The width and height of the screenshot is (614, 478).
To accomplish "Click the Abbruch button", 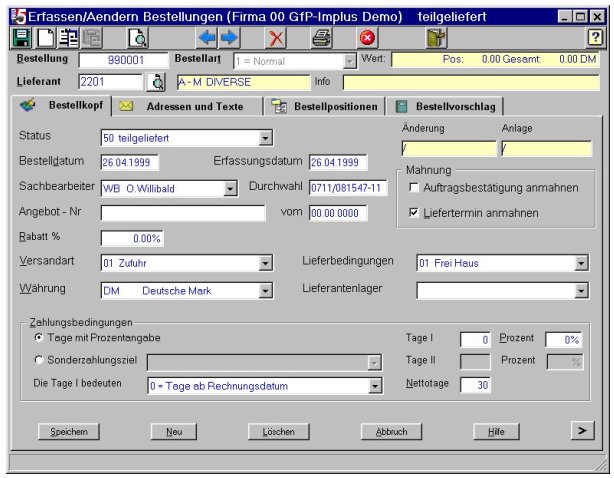I will [x=391, y=431].
